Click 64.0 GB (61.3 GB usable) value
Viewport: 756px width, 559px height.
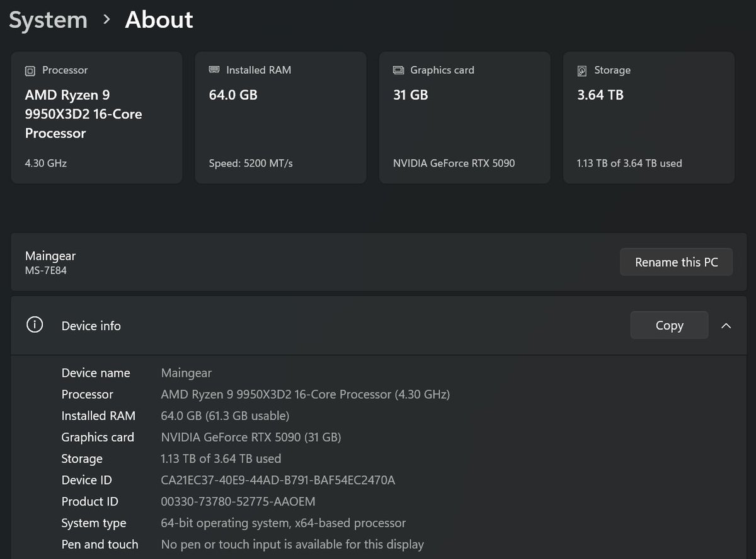226,416
